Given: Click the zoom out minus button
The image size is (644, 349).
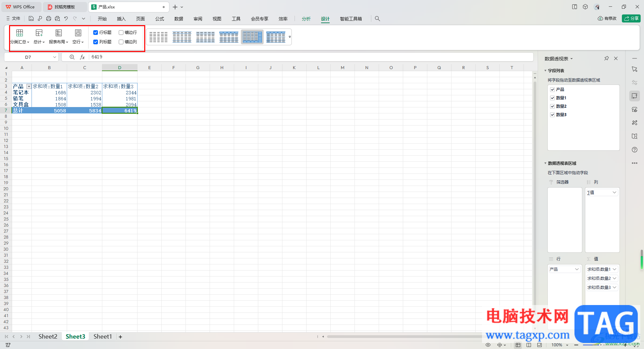Looking at the screenshot, I should click(x=576, y=345).
